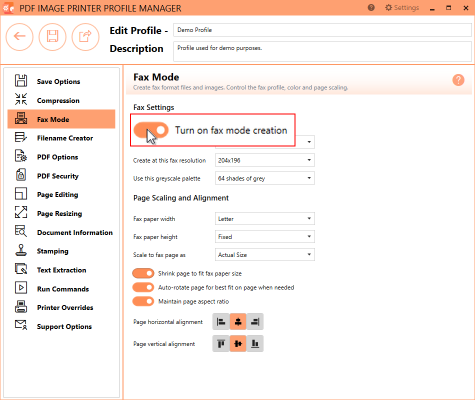Align page vertically to the top
The height and width of the screenshot is (400, 475).
[x=221, y=344]
